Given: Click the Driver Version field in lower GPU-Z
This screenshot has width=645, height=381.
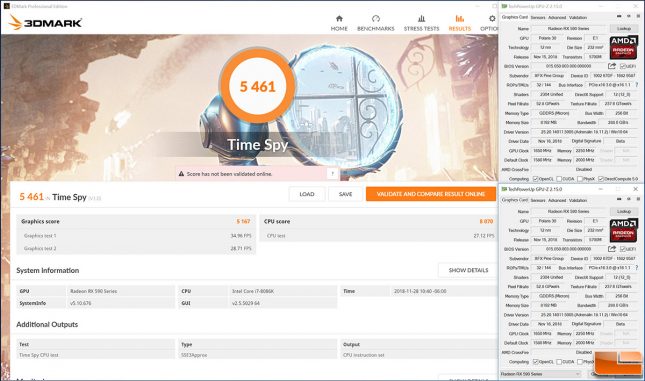Looking at the screenshot, I should point(585,315).
